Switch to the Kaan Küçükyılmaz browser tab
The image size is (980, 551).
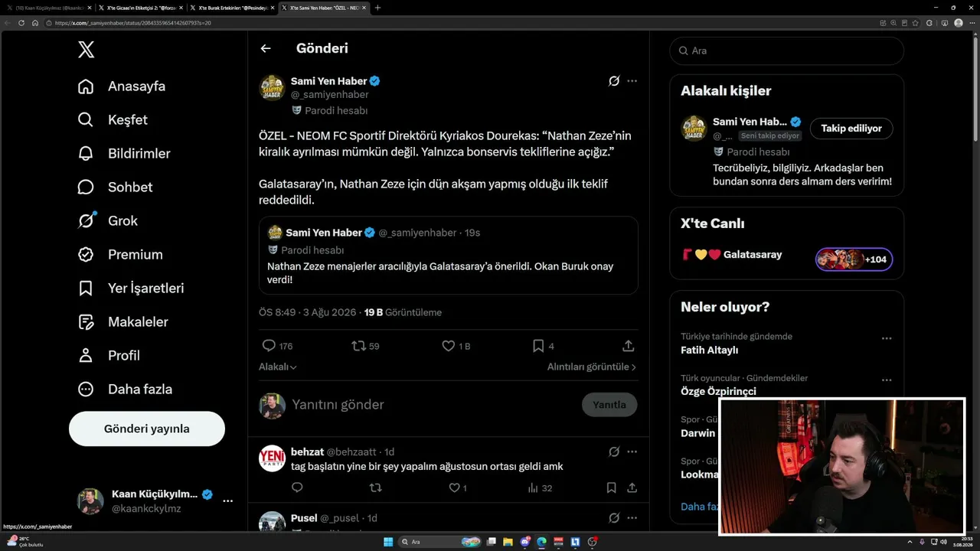click(x=48, y=8)
